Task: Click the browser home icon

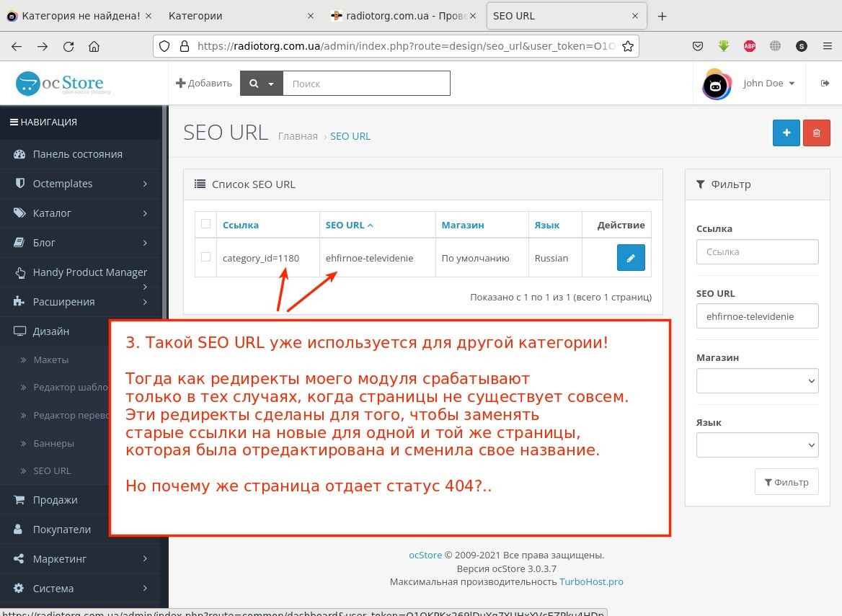Action: [x=94, y=47]
